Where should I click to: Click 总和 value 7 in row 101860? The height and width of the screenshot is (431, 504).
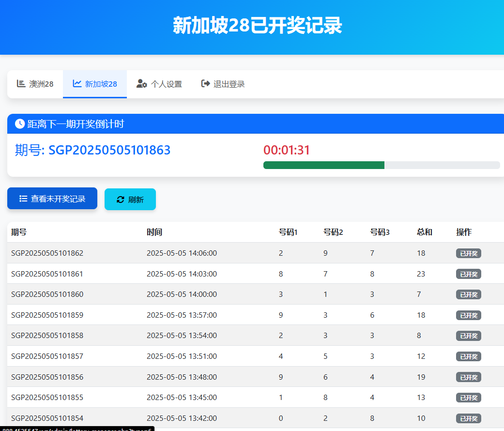point(419,294)
